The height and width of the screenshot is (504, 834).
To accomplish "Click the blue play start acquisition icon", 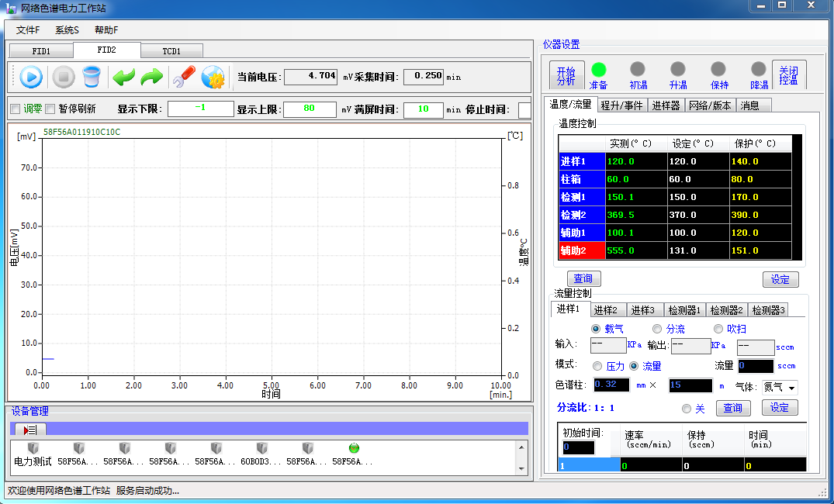I will (31, 77).
